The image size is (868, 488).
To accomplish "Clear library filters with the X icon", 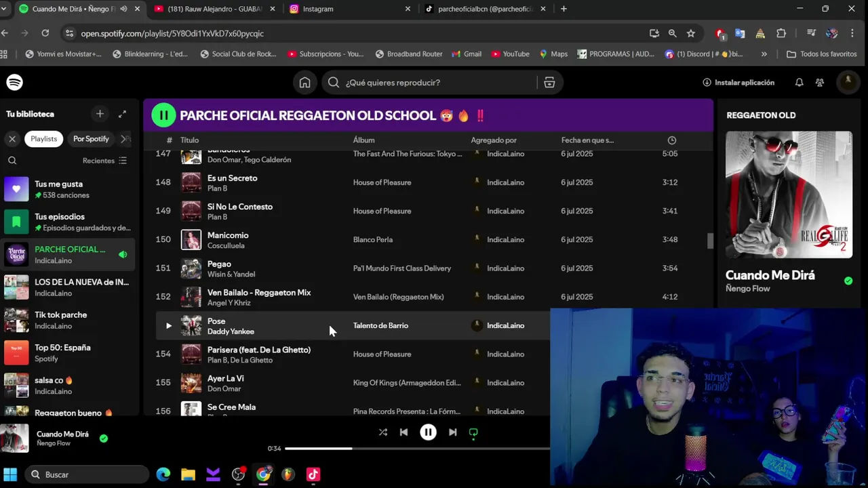I will click(x=12, y=138).
